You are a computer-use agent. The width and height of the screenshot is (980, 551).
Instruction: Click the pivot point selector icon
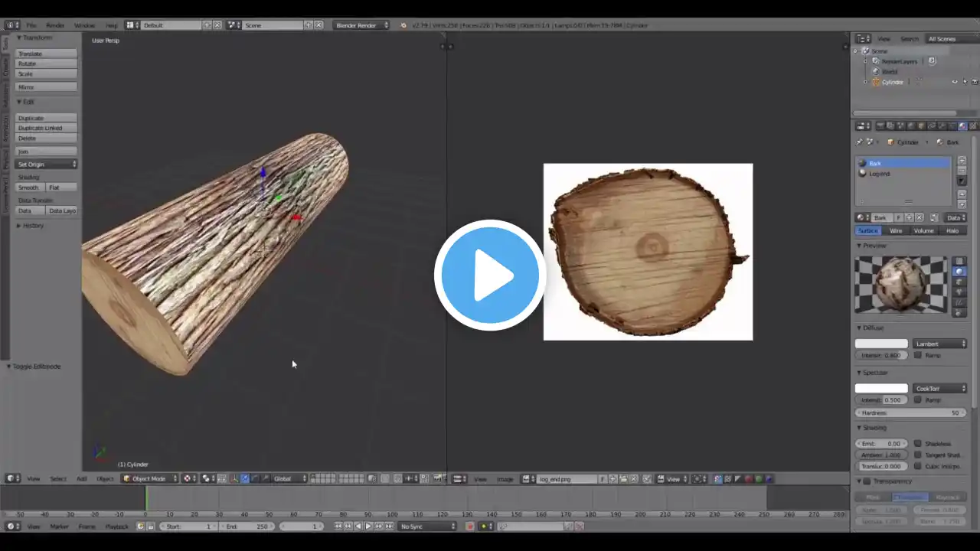tap(207, 478)
